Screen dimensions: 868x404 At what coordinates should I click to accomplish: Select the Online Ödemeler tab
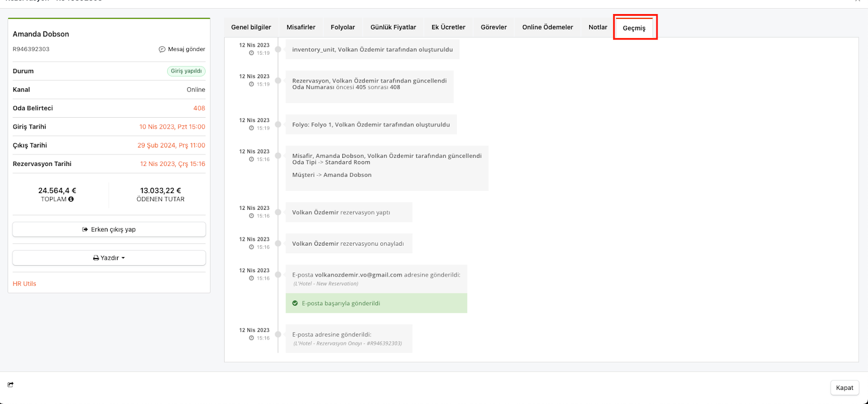[x=547, y=27]
